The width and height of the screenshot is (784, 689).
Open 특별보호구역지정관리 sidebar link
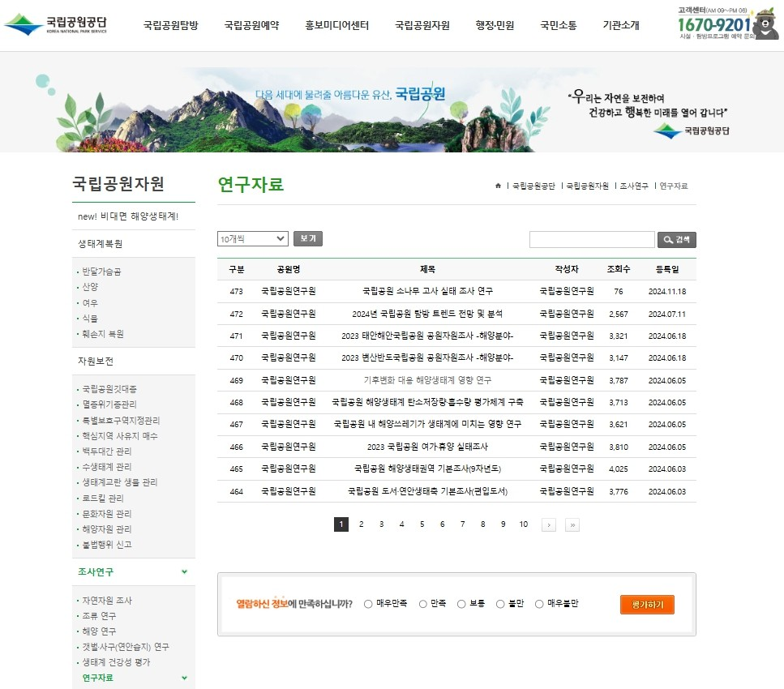(x=121, y=421)
